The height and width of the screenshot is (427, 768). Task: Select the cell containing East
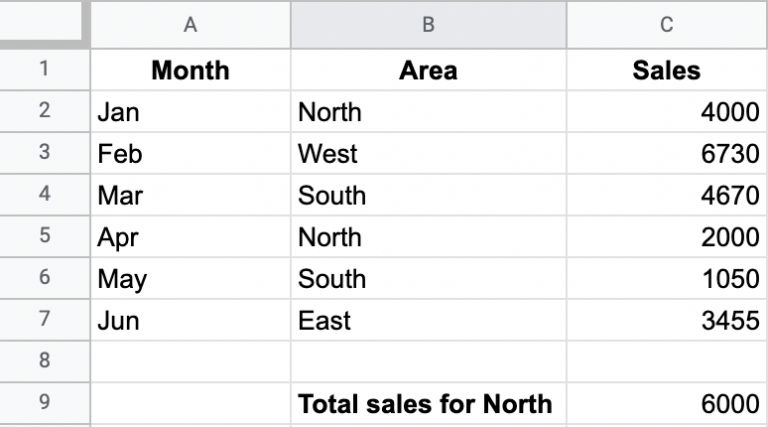[x=429, y=320]
